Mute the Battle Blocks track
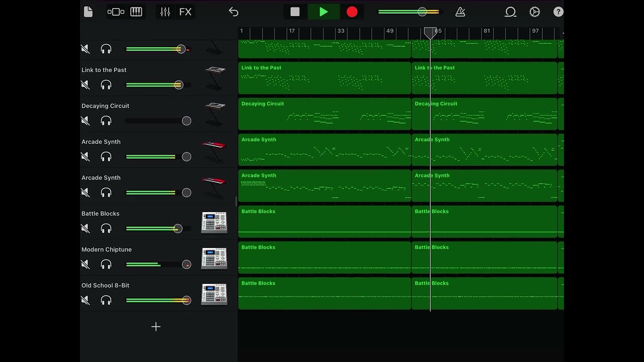The width and height of the screenshot is (644, 362). 86,228
